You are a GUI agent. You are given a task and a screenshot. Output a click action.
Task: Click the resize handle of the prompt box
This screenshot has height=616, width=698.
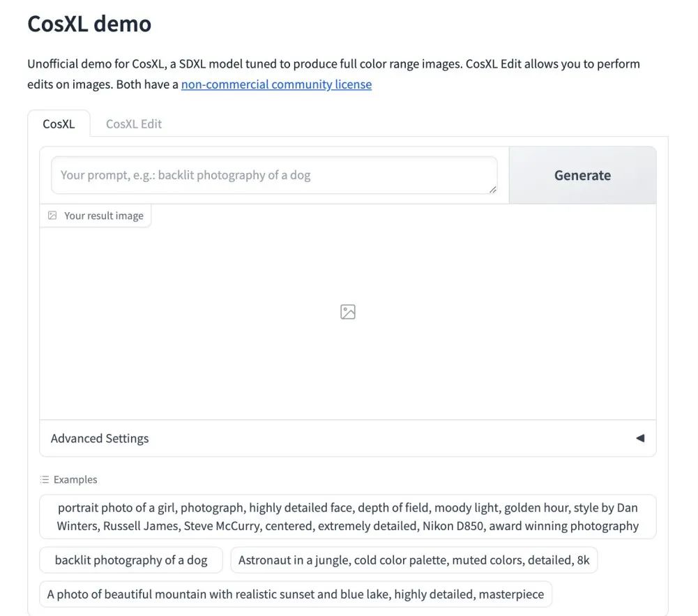click(492, 189)
